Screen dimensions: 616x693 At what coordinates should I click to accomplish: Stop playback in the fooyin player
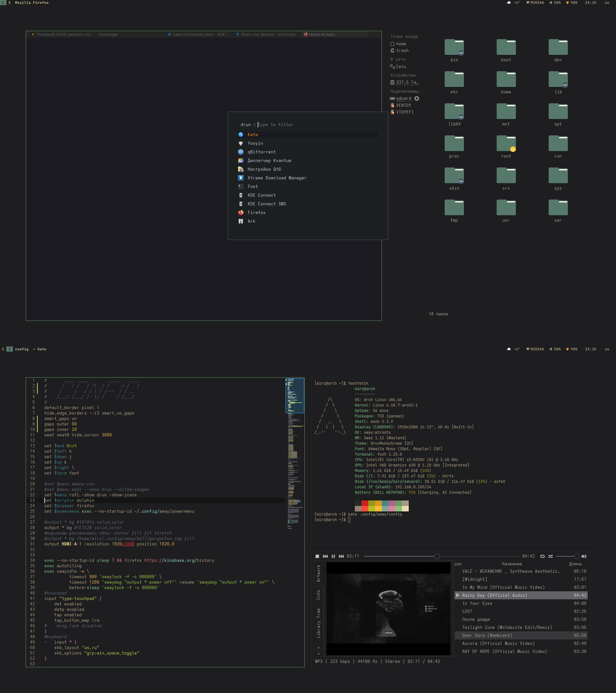point(317,556)
